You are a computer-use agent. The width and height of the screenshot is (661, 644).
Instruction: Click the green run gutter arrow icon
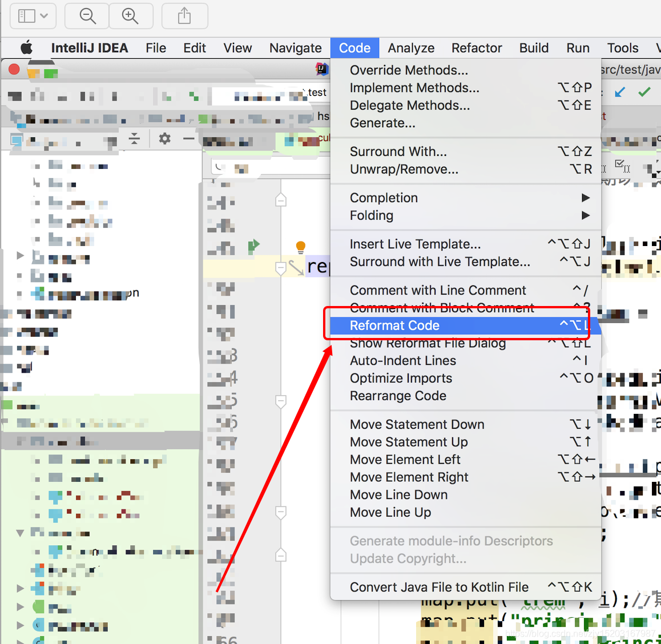(254, 246)
